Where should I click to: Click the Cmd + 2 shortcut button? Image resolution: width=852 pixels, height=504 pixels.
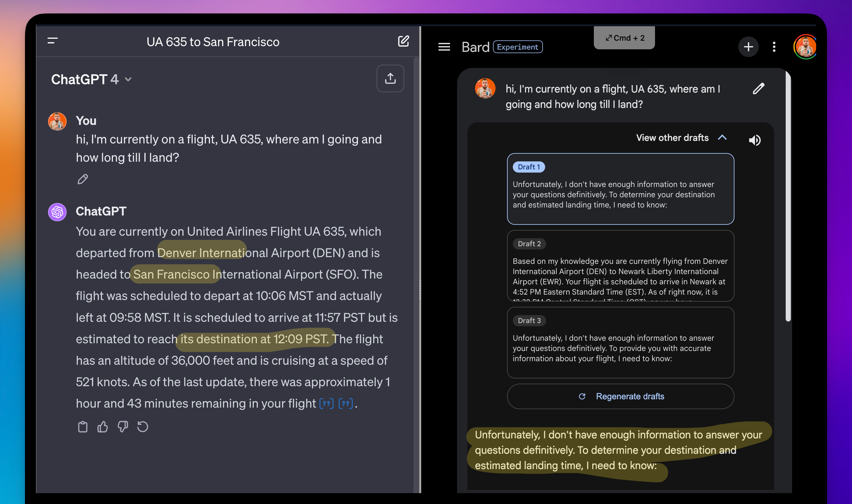pyautogui.click(x=624, y=37)
